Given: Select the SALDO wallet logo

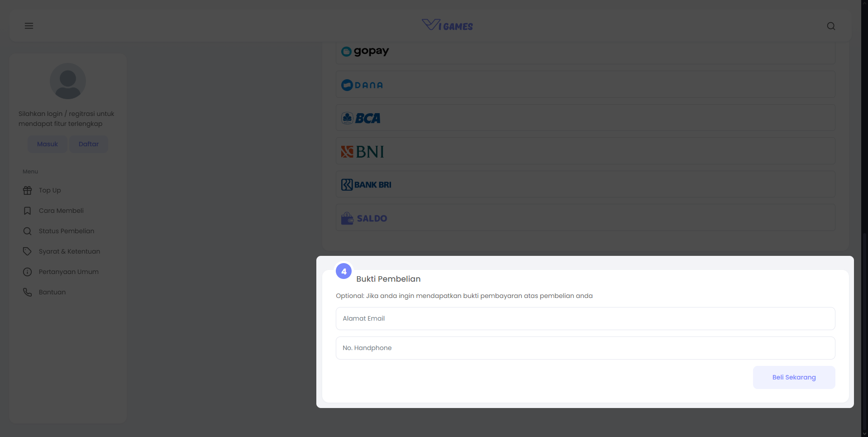Looking at the screenshot, I should 364,218.
